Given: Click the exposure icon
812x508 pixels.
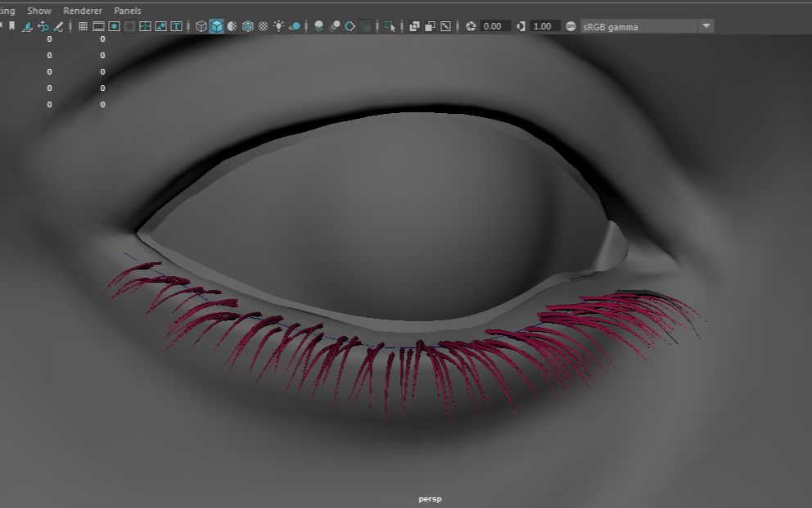Looking at the screenshot, I should click(x=471, y=26).
